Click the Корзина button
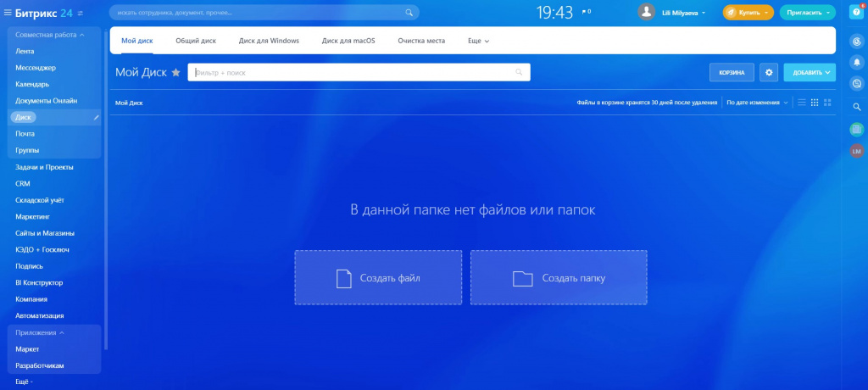 click(732, 72)
